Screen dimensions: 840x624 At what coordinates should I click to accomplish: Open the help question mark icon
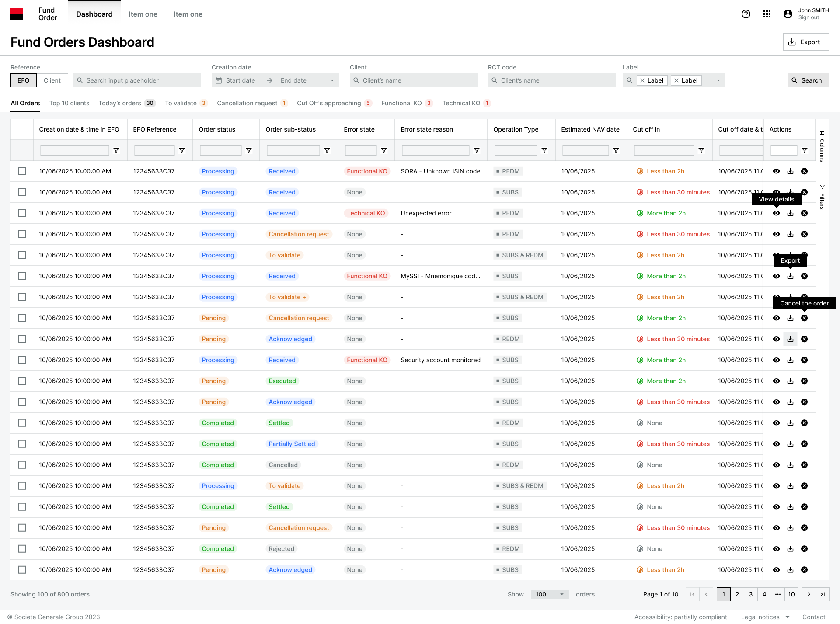[x=746, y=14]
